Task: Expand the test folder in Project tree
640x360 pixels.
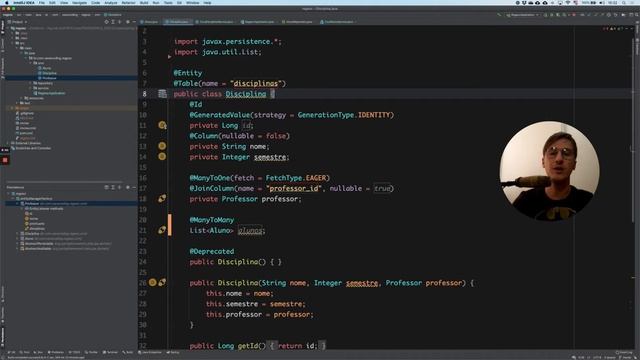Action: point(17,103)
